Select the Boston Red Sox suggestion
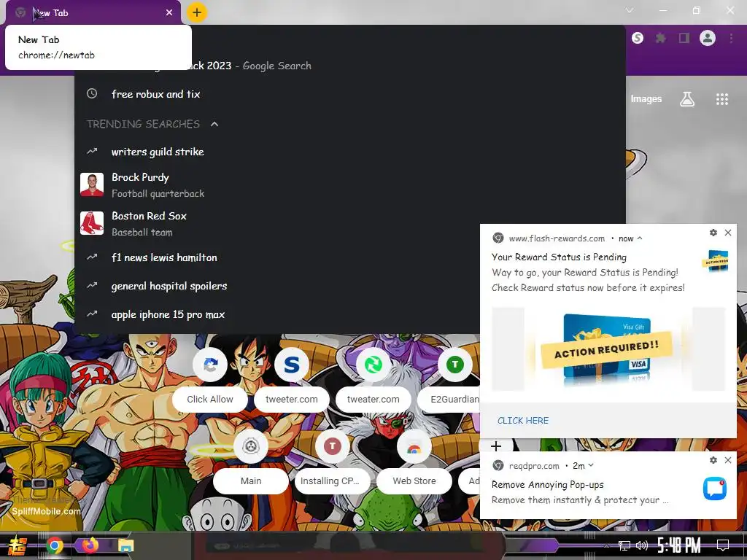 pos(277,223)
